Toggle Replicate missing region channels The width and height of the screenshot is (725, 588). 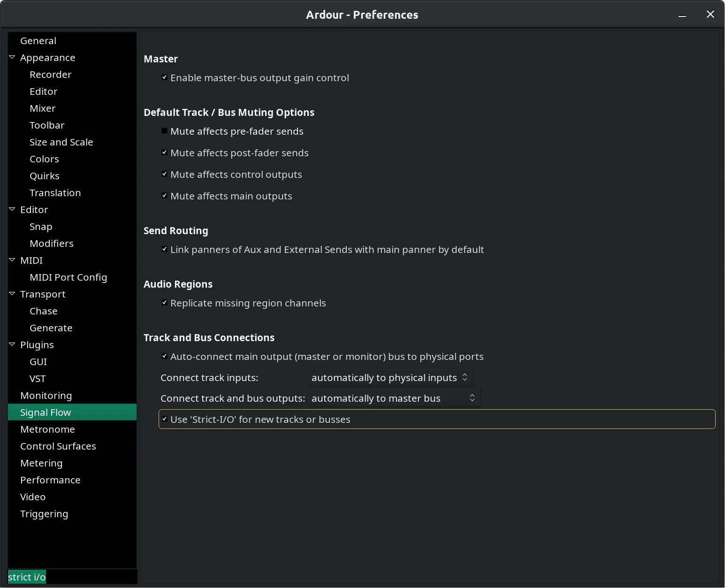[164, 303]
